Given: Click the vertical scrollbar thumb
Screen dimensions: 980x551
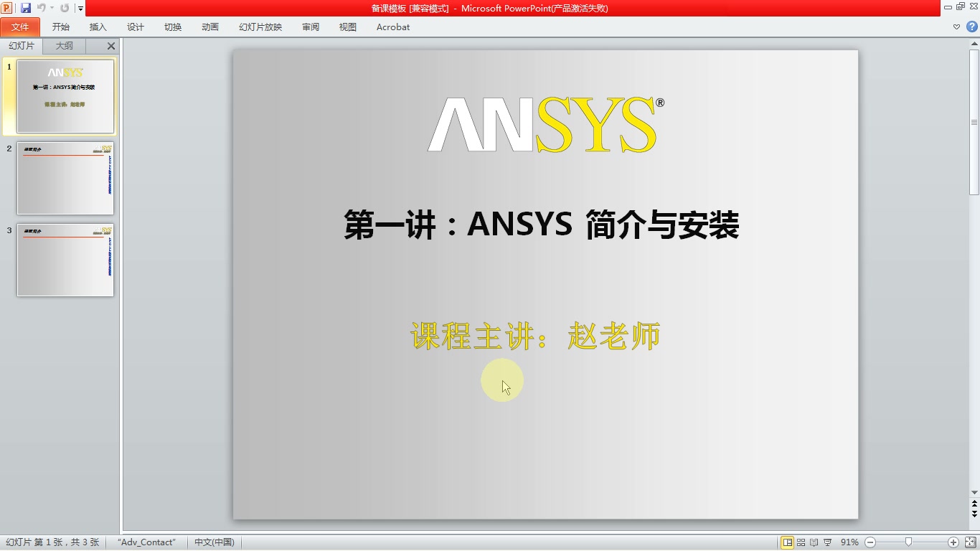Looking at the screenshot, I should [974, 122].
